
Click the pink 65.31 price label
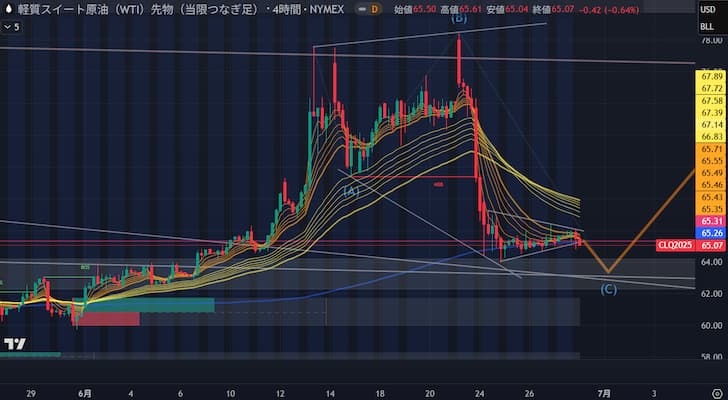click(x=712, y=221)
